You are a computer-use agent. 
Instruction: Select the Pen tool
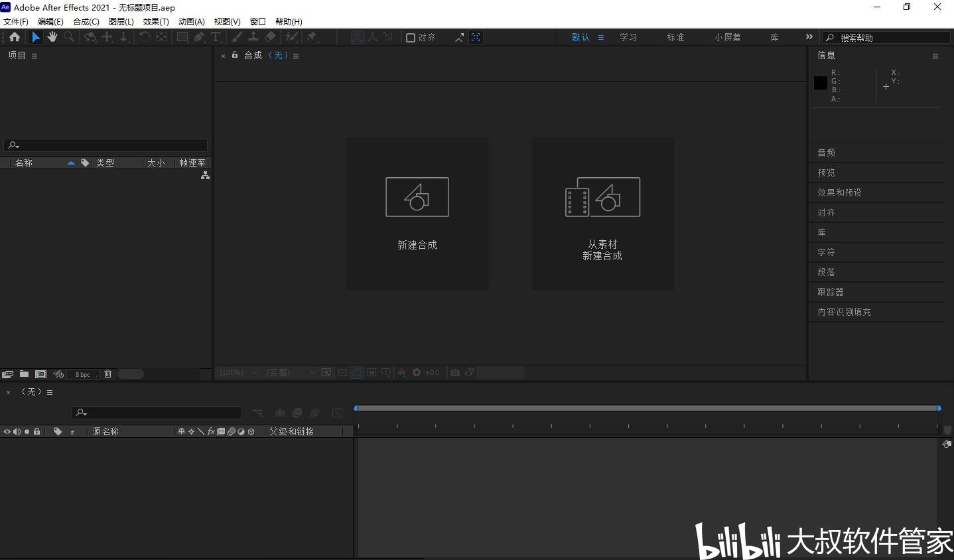[199, 37]
